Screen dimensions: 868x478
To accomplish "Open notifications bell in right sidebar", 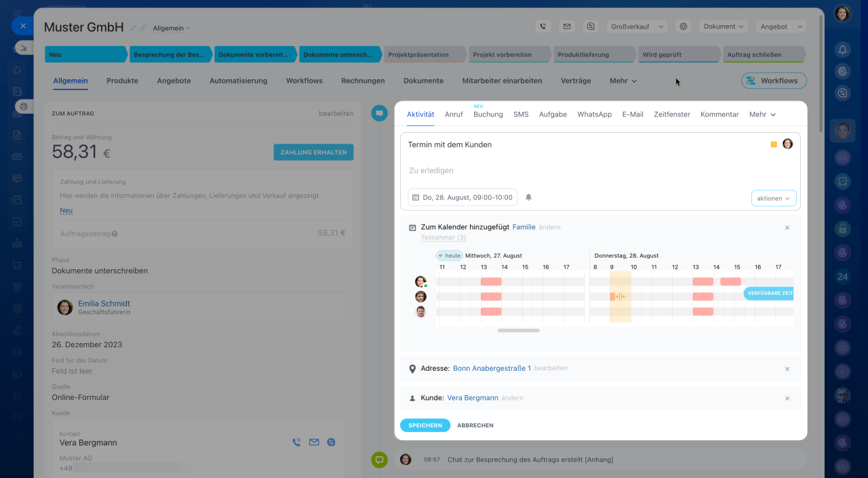I will [x=842, y=49].
